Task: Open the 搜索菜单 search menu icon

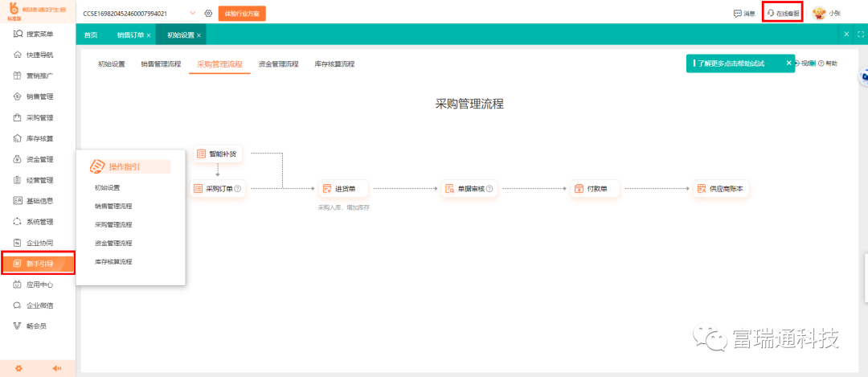Action: coord(17,35)
